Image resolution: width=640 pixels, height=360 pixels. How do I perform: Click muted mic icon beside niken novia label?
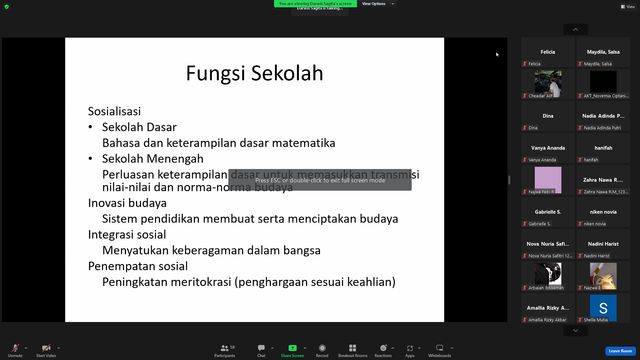(580, 224)
